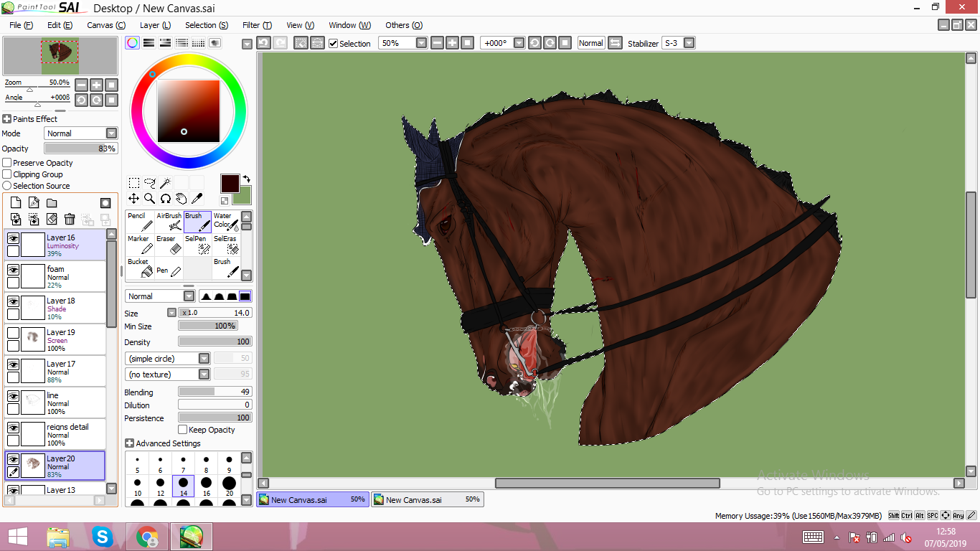Screen dimensions: 980x551
Task: Select the Bucket fill tool
Action: pyautogui.click(x=140, y=268)
